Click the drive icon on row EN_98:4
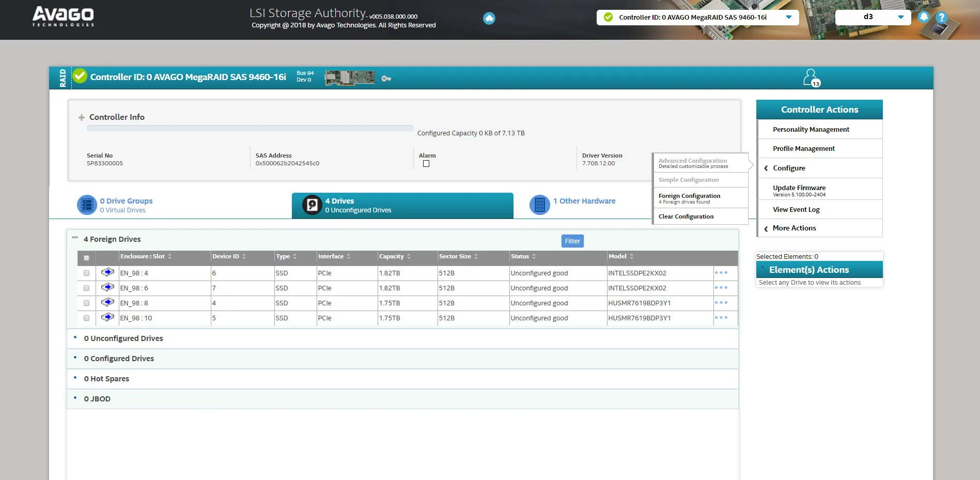This screenshot has height=480, width=980. [x=107, y=273]
